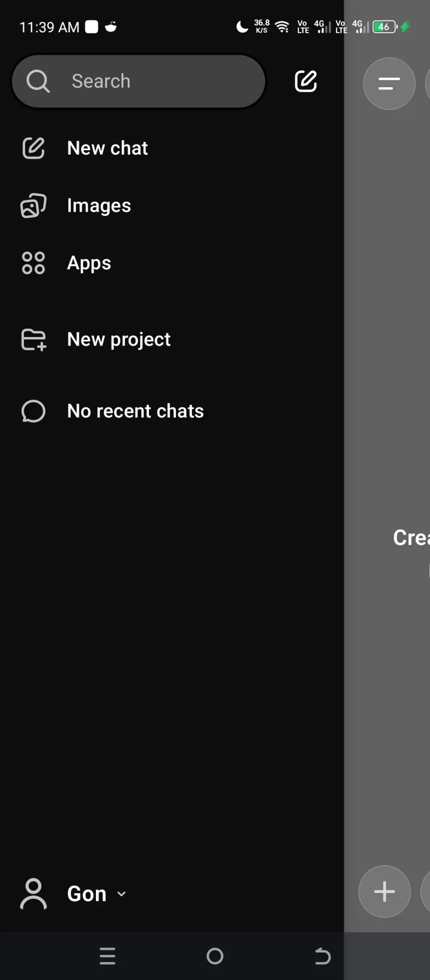Viewport: 430px width, 980px height.
Task: Tap the four-circle Apps icon
Action: (33, 263)
